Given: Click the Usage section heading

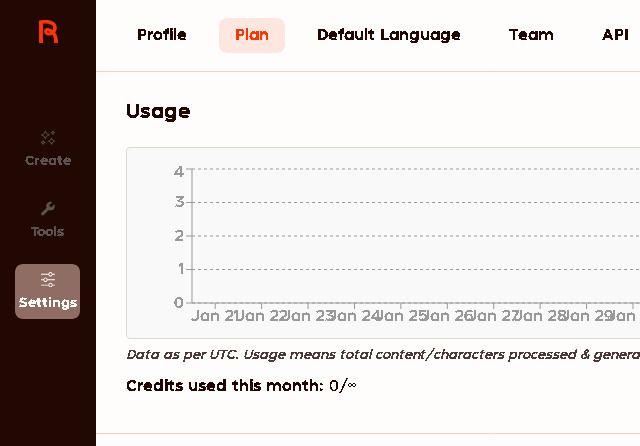Looking at the screenshot, I should (158, 111).
